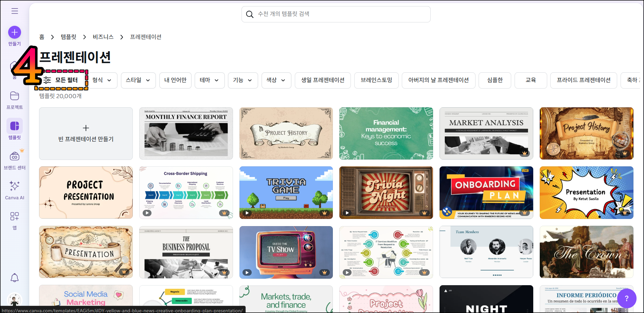
Task: Open Onboarding Plan news template
Action: point(486,192)
